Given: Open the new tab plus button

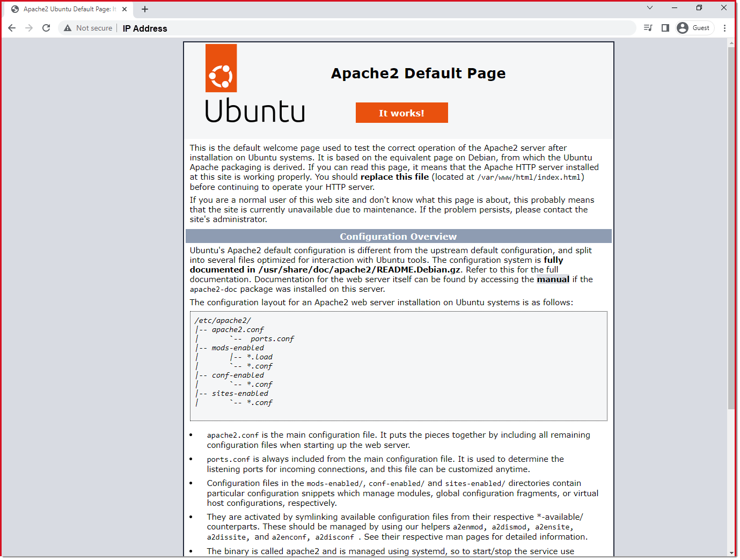Looking at the screenshot, I should point(145,9).
